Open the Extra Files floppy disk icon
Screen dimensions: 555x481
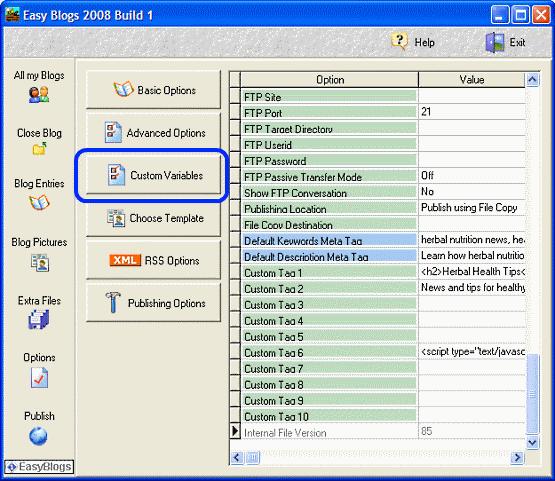(39, 319)
